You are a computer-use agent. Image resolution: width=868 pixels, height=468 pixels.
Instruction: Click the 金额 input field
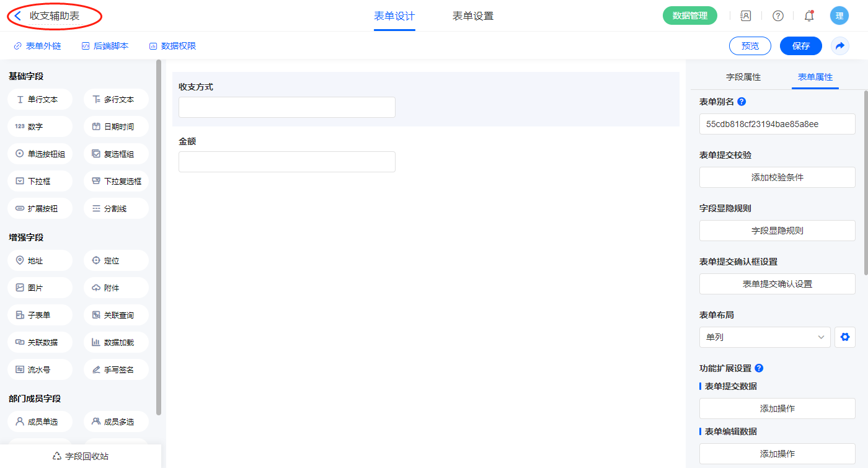286,162
